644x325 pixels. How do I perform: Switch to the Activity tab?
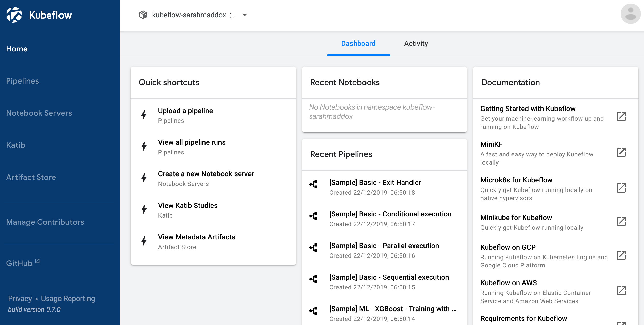point(416,44)
